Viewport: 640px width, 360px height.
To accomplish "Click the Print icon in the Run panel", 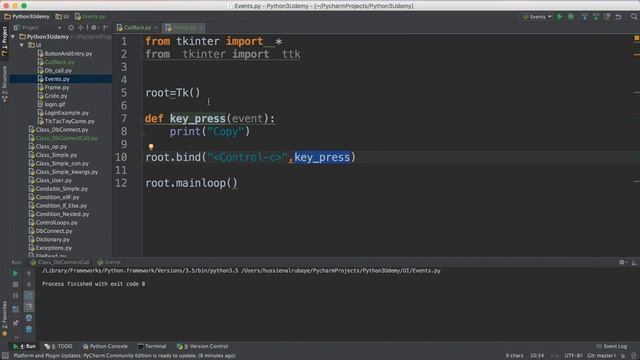I will 29,318.
